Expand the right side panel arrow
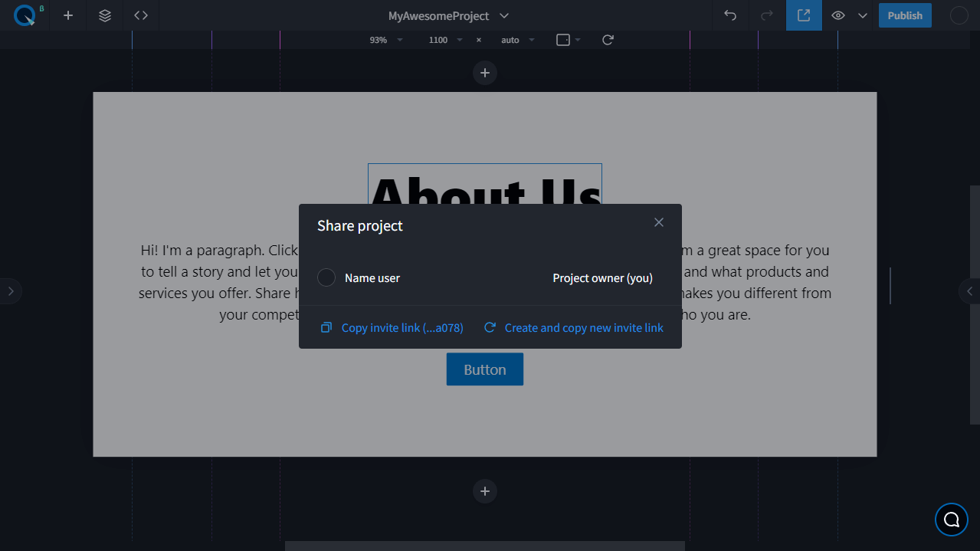 pyautogui.click(x=969, y=291)
